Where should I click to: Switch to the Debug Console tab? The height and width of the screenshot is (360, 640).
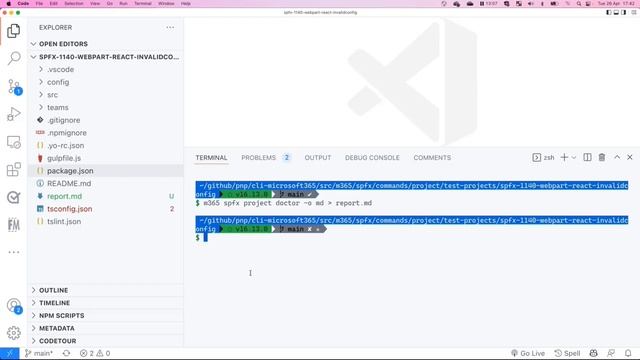point(372,158)
